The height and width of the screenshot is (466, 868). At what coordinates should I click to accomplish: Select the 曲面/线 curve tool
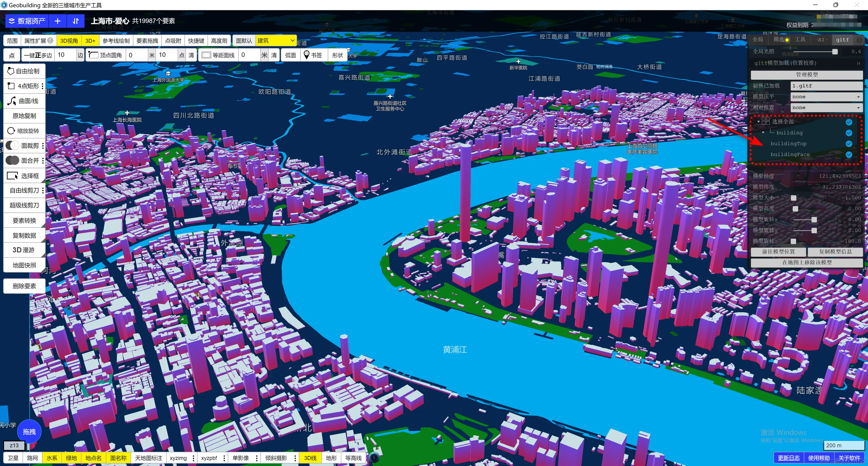[x=24, y=101]
